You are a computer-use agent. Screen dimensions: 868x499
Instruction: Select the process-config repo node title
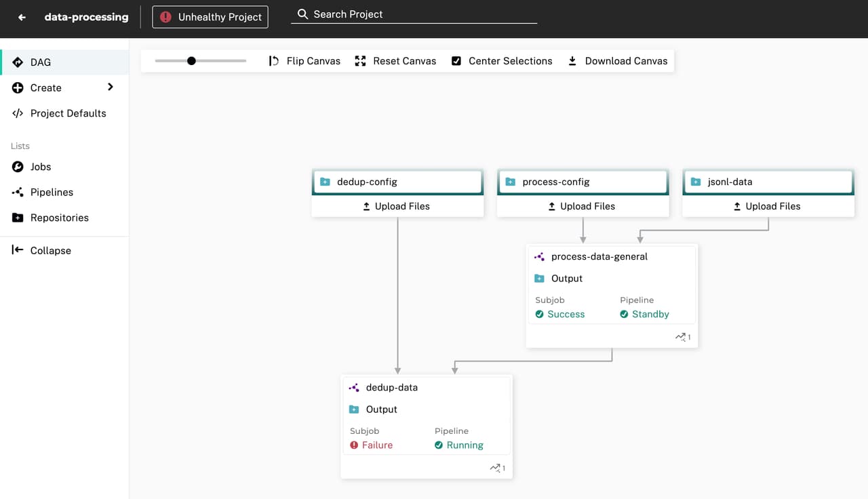(556, 182)
